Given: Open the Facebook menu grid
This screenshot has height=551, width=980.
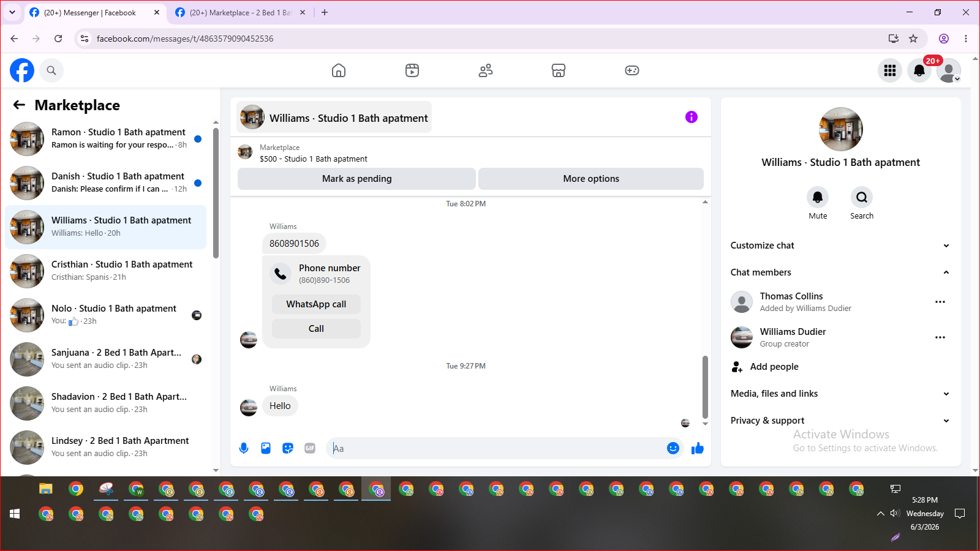Looking at the screenshot, I should coord(890,70).
